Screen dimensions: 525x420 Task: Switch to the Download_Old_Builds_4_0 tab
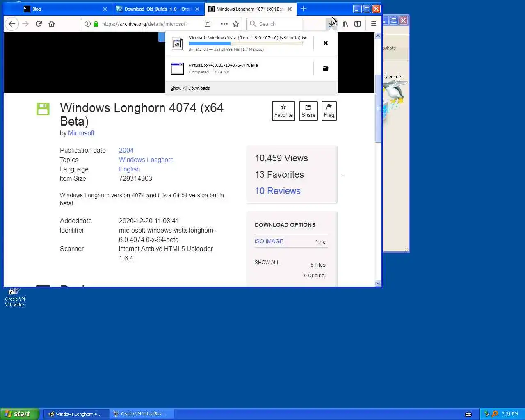(x=158, y=9)
